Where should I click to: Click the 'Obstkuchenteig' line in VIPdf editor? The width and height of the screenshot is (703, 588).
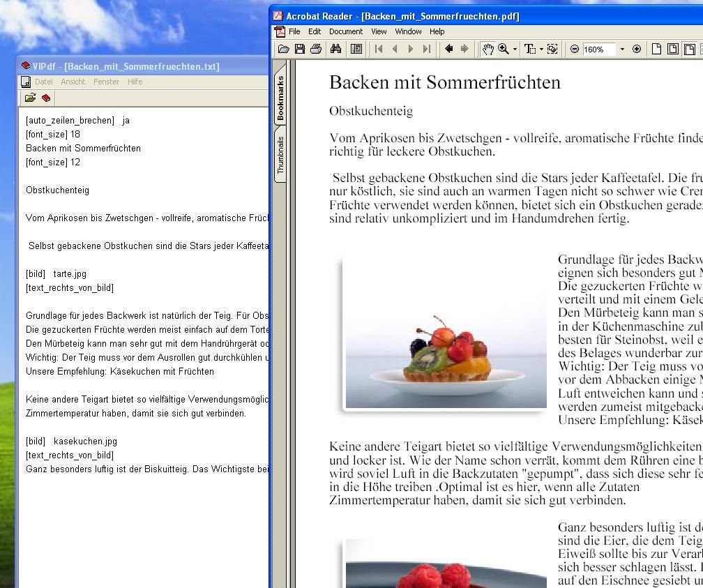click(x=57, y=190)
